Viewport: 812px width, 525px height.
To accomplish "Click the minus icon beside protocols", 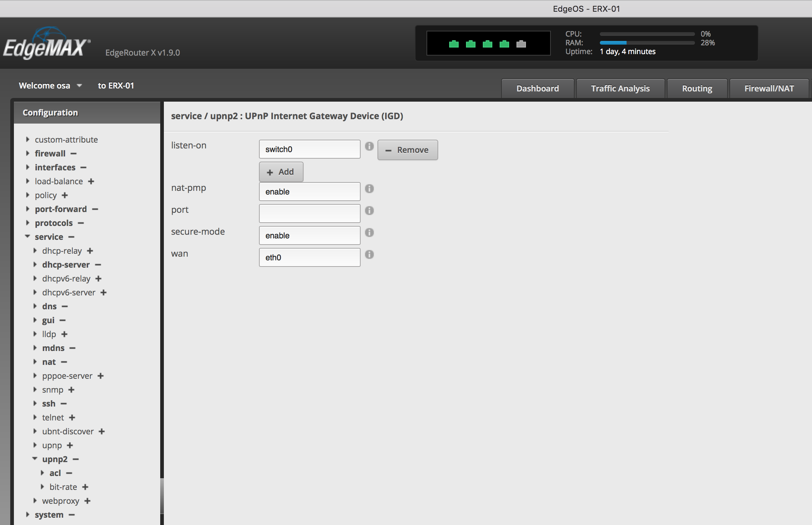I will 81,223.
